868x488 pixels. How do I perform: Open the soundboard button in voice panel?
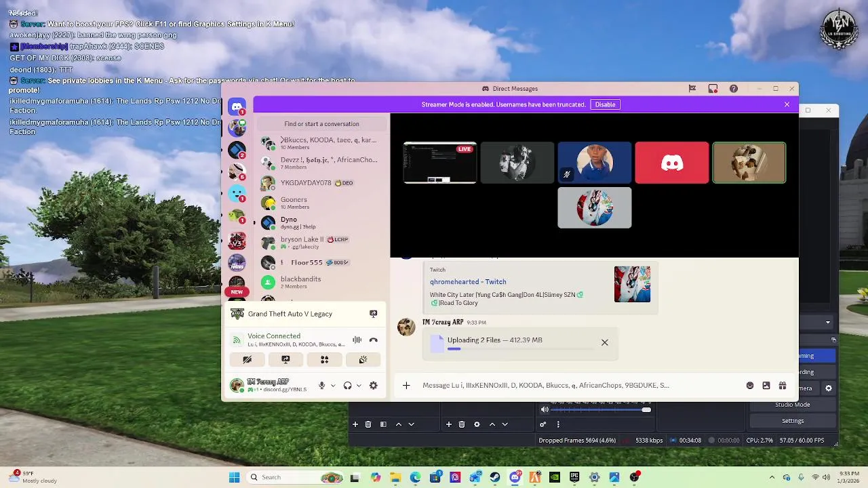363,360
